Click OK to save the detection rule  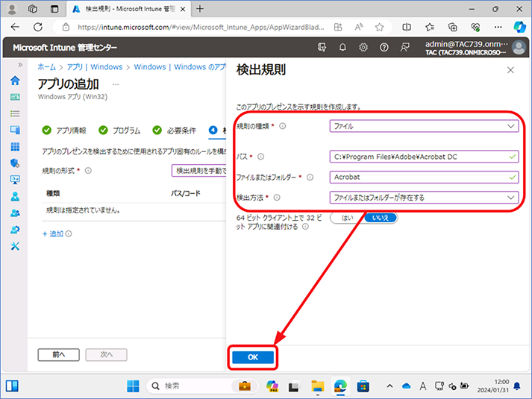pos(253,357)
